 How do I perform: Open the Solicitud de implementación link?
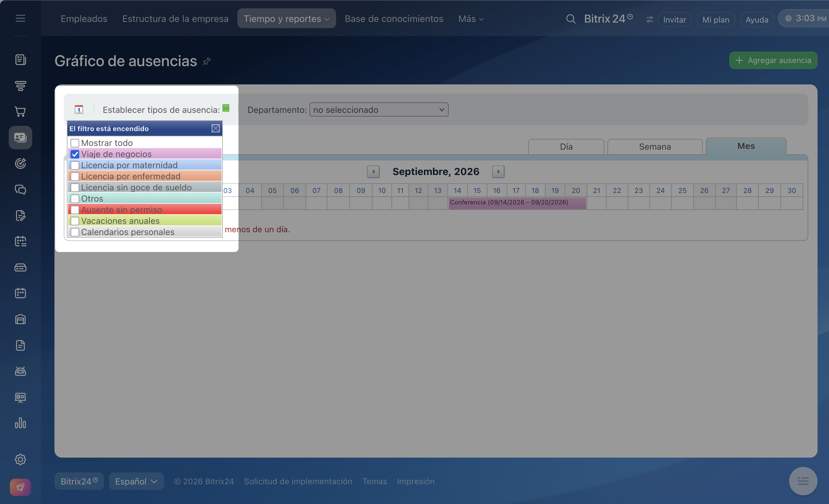click(298, 481)
